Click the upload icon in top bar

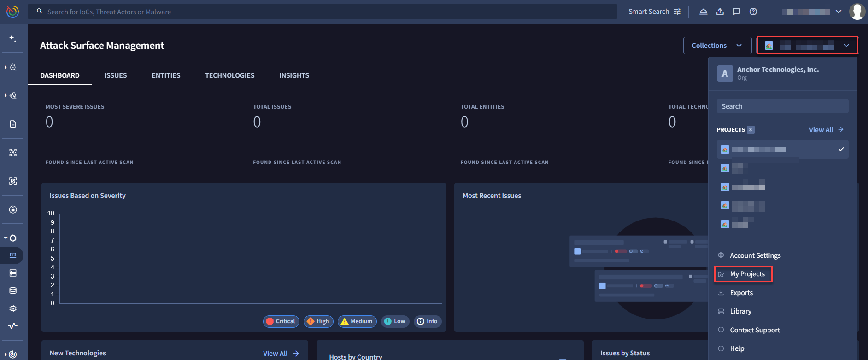pyautogui.click(x=720, y=12)
